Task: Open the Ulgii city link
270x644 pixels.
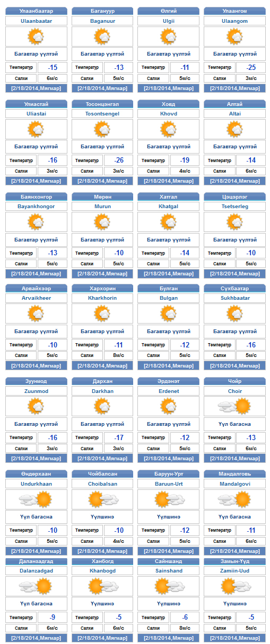Action: tap(169, 21)
